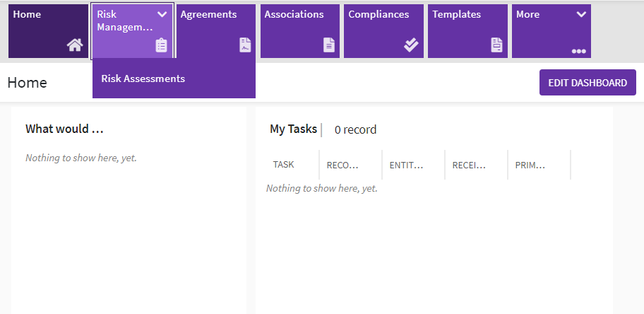
Task: Expand the More menu chevron
Action: (581, 15)
